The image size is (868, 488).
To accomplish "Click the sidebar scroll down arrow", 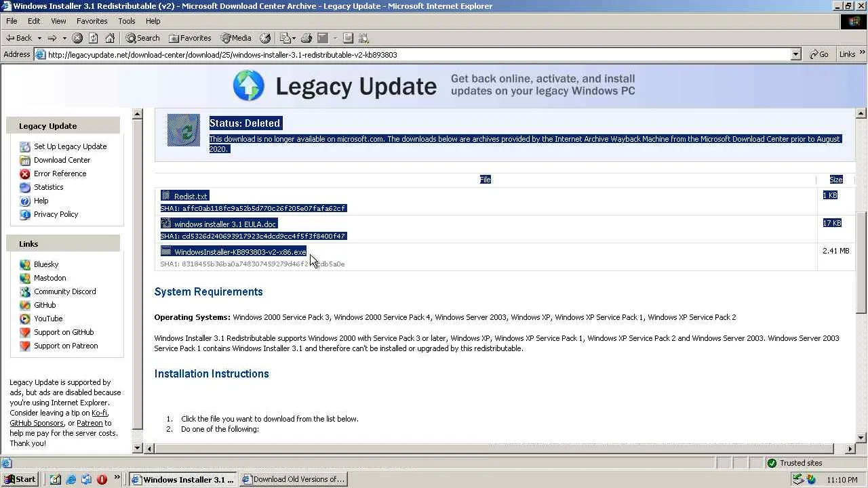I will pyautogui.click(x=138, y=448).
